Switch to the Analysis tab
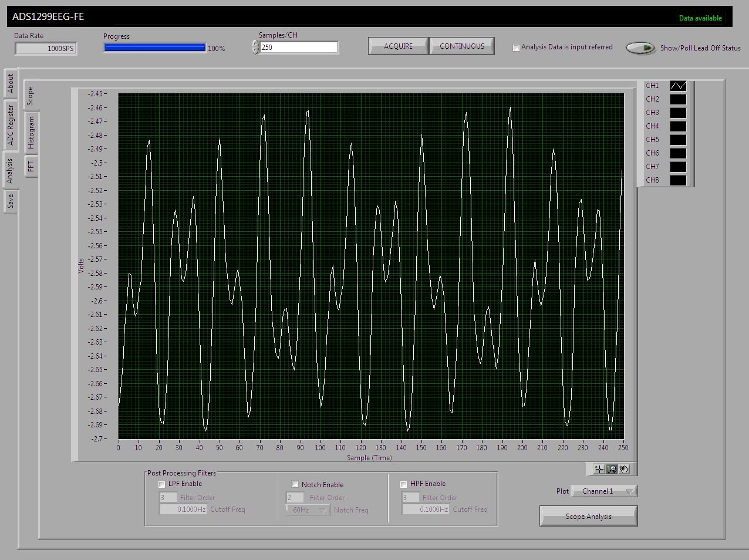This screenshot has height=560, width=749. [10, 170]
